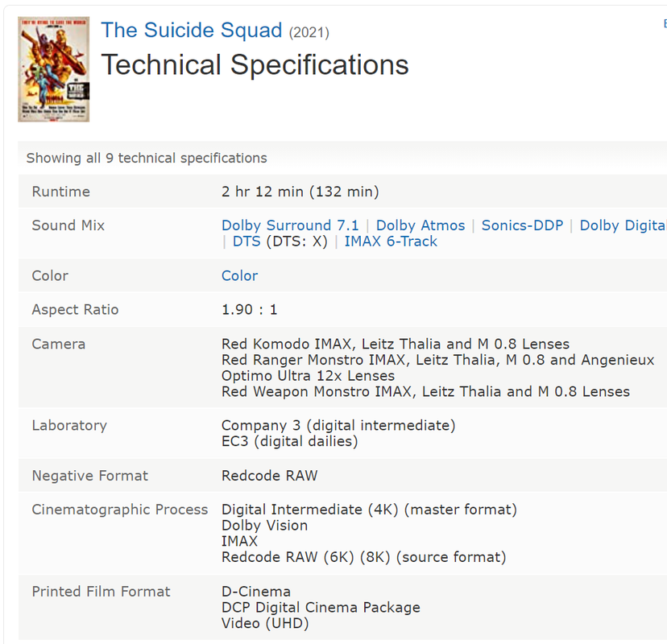The height and width of the screenshot is (644, 667).
Task: Select 'DCP Digital Cinema Package' text
Action: (x=321, y=608)
